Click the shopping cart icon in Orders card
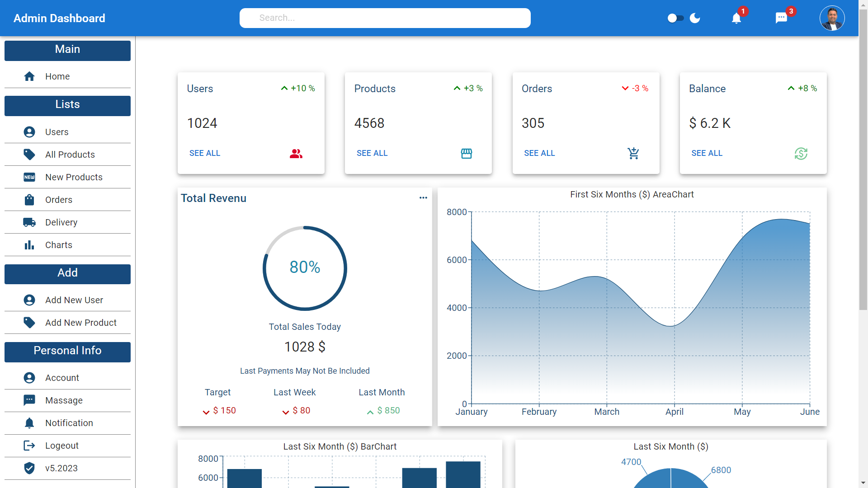 (633, 154)
